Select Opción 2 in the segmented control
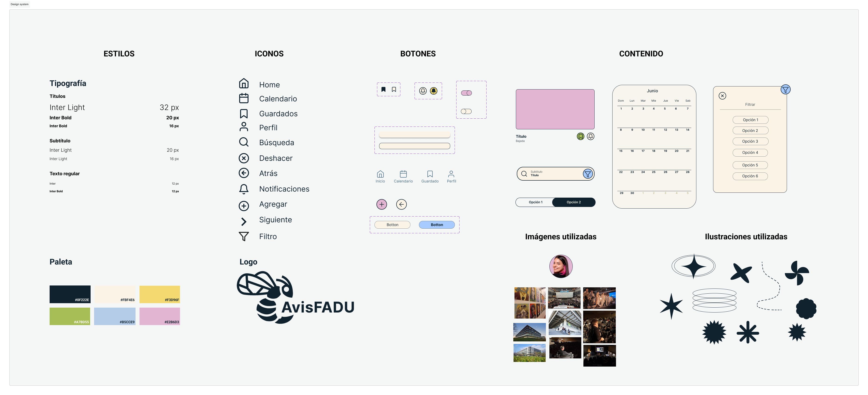Image resolution: width=868 pixels, height=395 pixels. pyautogui.click(x=573, y=202)
